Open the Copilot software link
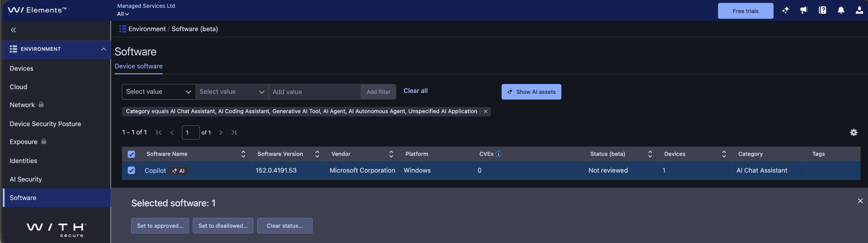Viewport: 868px width, 243px height. [155, 171]
